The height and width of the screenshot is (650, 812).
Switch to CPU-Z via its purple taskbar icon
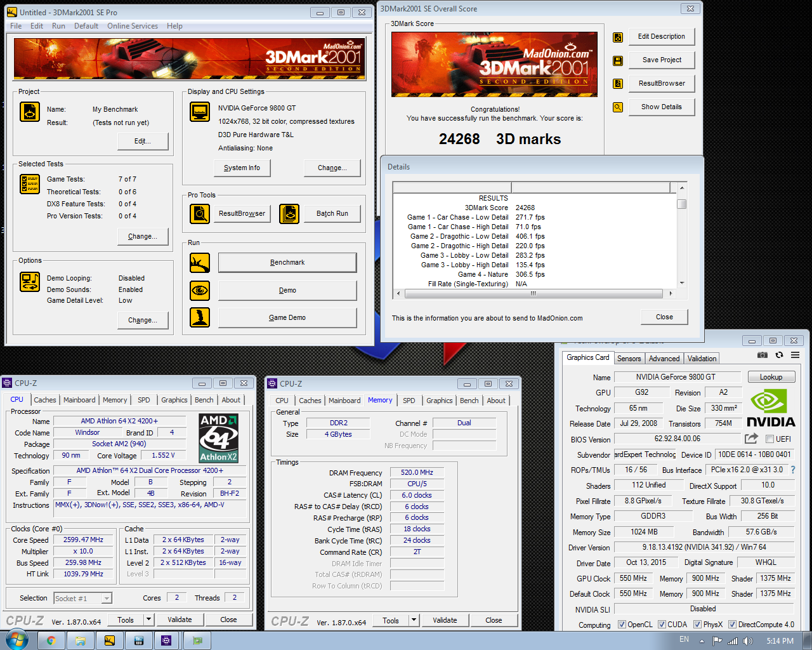[166, 640]
